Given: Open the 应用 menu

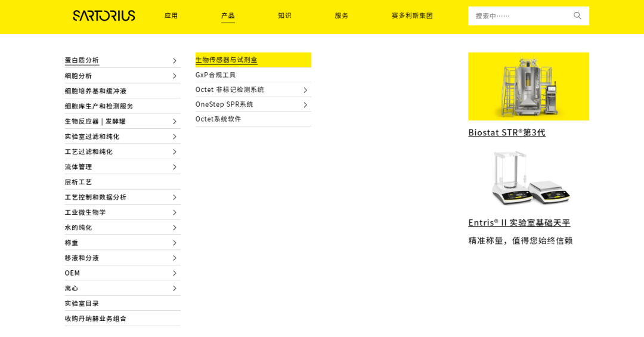Looking at the screenshot, I should (171, 16).
